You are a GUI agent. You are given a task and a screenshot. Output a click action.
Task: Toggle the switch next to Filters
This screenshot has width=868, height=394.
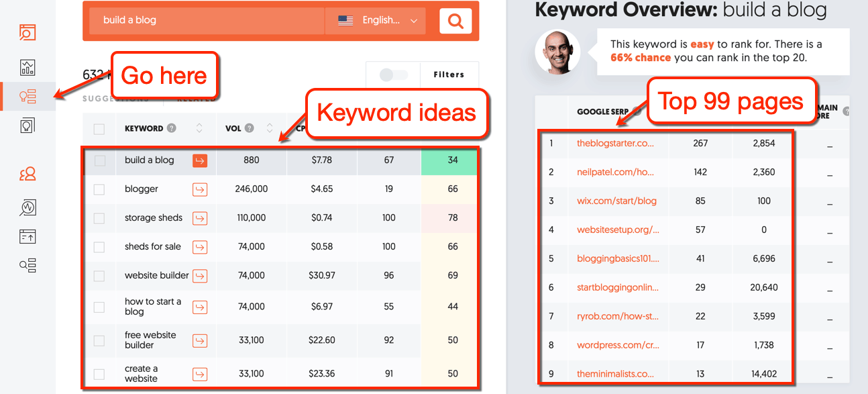tap(394, 74)
